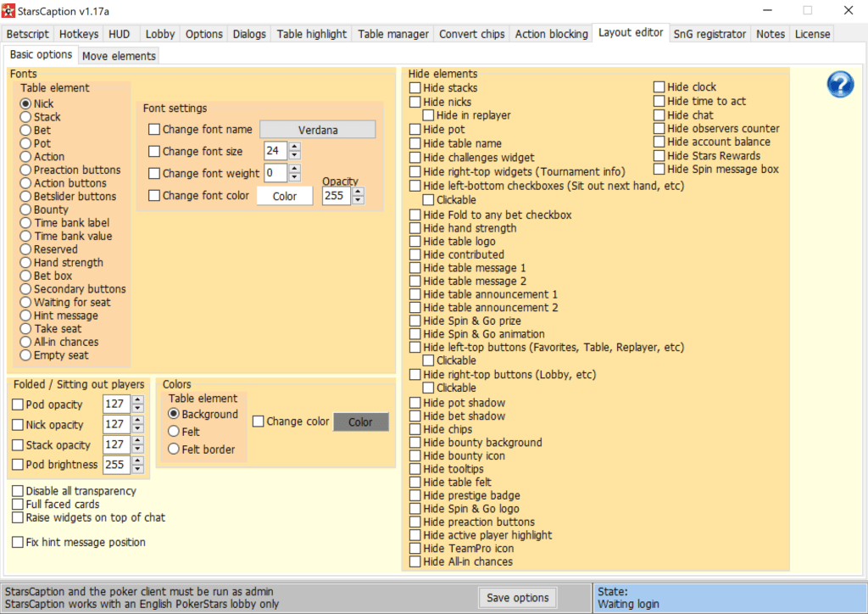The image size is (868, 614).
Task: Toggle Hide pot shadow checkbox
Action: (415, 403)
